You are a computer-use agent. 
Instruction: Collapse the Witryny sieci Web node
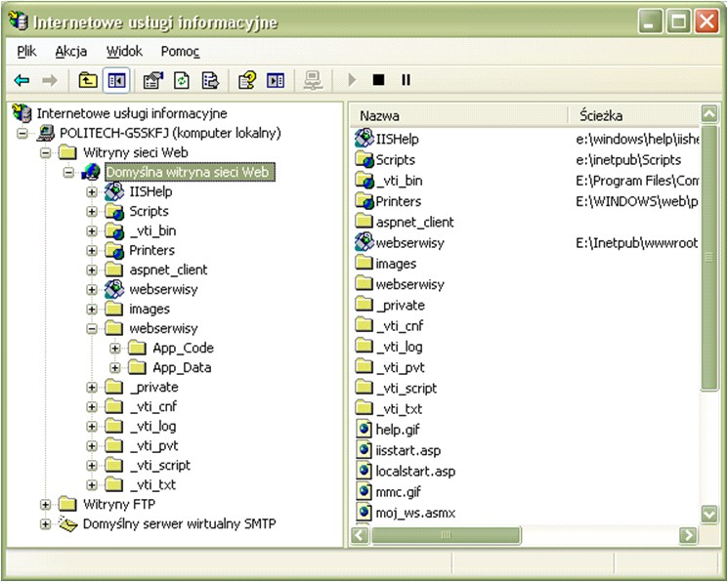tap(45, 152)
